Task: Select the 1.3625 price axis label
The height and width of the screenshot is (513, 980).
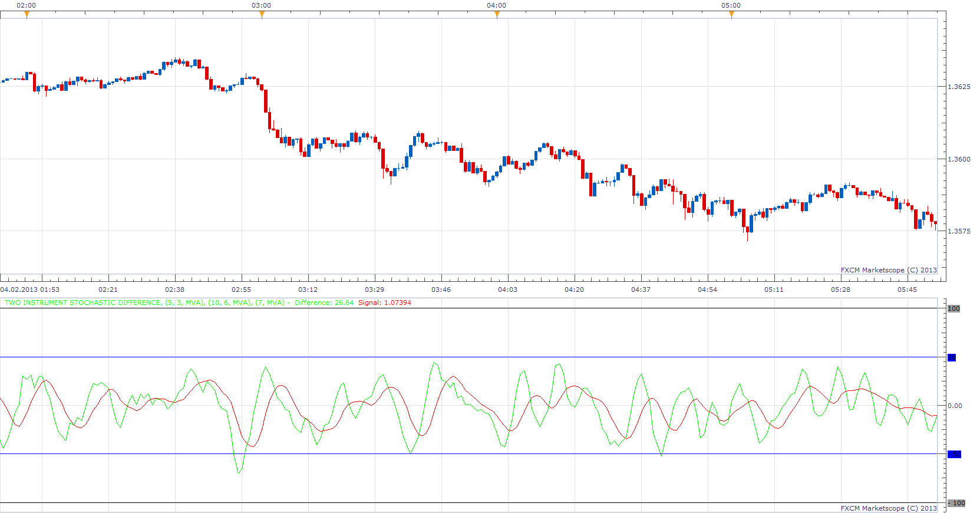Action: (959, 87)
